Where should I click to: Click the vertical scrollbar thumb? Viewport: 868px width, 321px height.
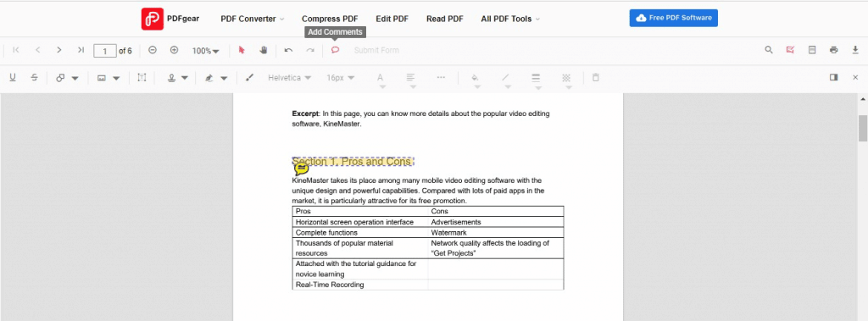point(862,129)
